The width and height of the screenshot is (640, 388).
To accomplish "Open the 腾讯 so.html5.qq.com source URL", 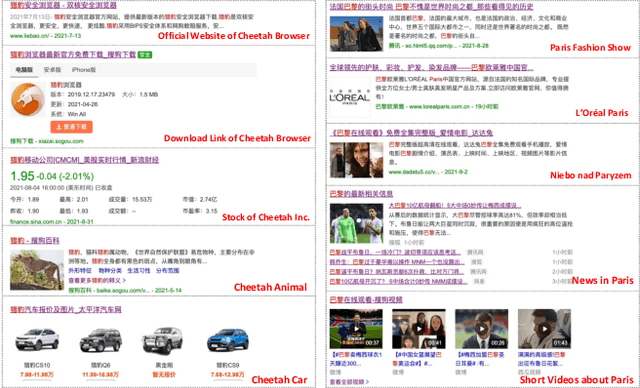I will pyautogui.click(x=438, y=46).
